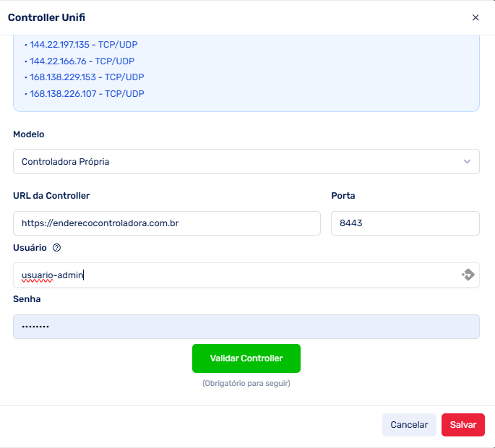Click the Obrigatório para seguir note

pos(246,383)
